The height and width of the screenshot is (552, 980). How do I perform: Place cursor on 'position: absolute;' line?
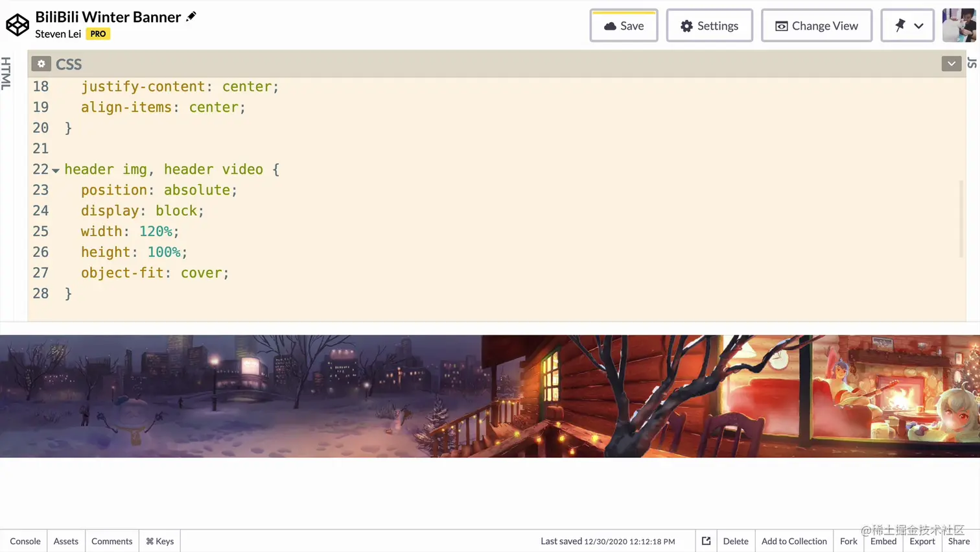[159, 190]
